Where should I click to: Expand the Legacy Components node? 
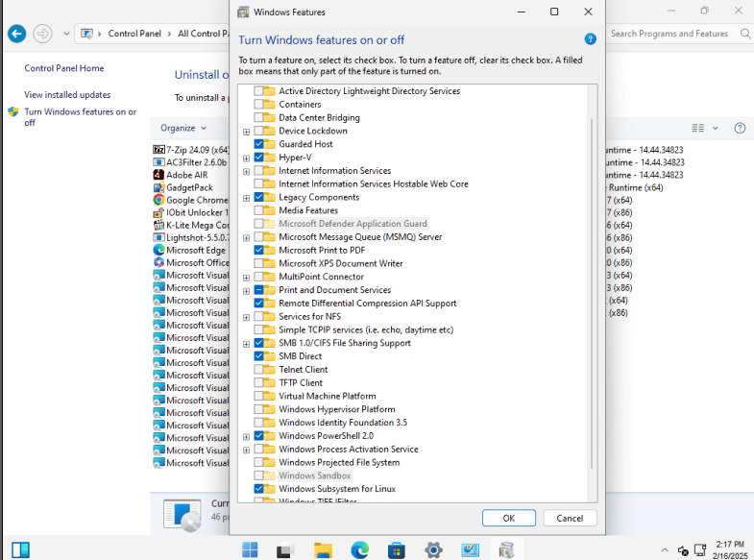246,198
